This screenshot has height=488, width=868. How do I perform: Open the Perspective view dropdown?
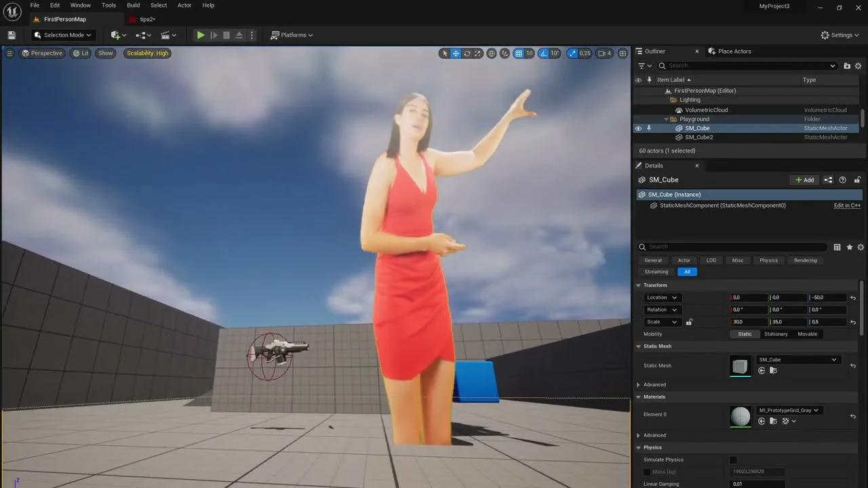point(42,53)
